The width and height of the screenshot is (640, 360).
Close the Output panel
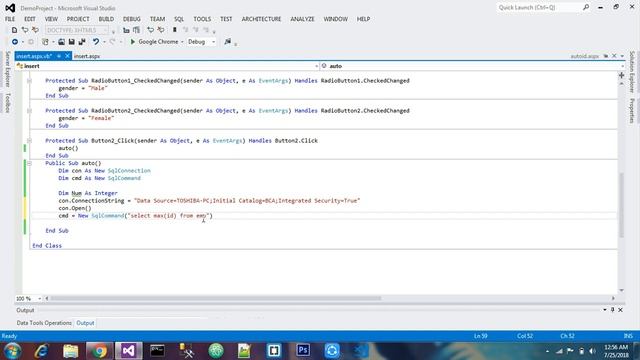click(x=620, y=310)
